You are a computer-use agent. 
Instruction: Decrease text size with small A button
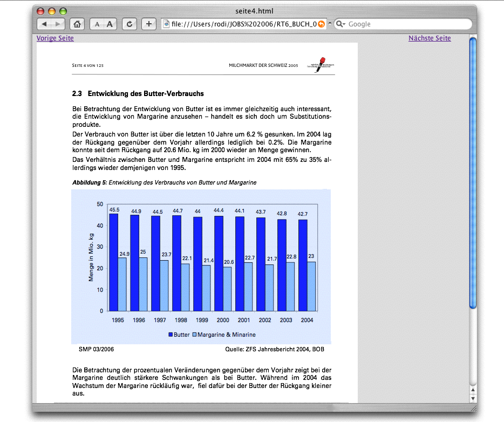pos(97,24)
